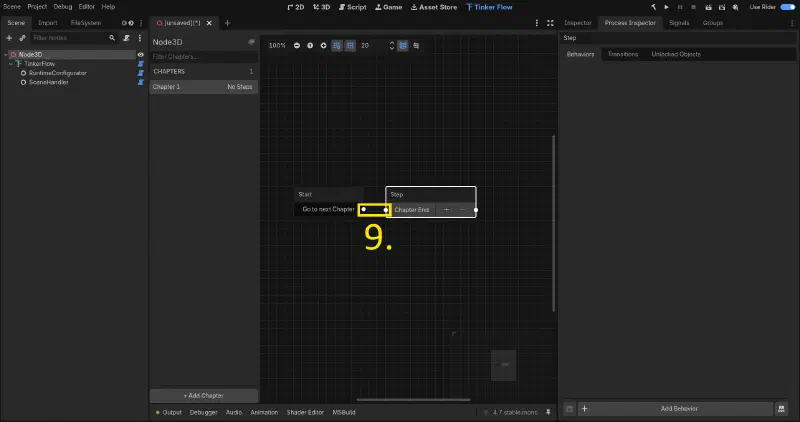800x422 pixels.
Task: Run a specific scene icon
Action: (721, 7)
